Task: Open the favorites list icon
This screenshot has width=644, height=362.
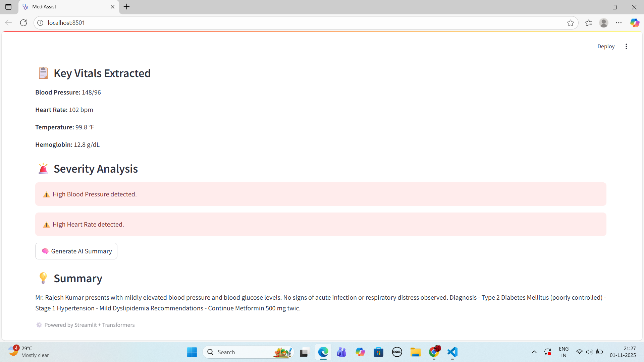Action: [x=589, y=23]
